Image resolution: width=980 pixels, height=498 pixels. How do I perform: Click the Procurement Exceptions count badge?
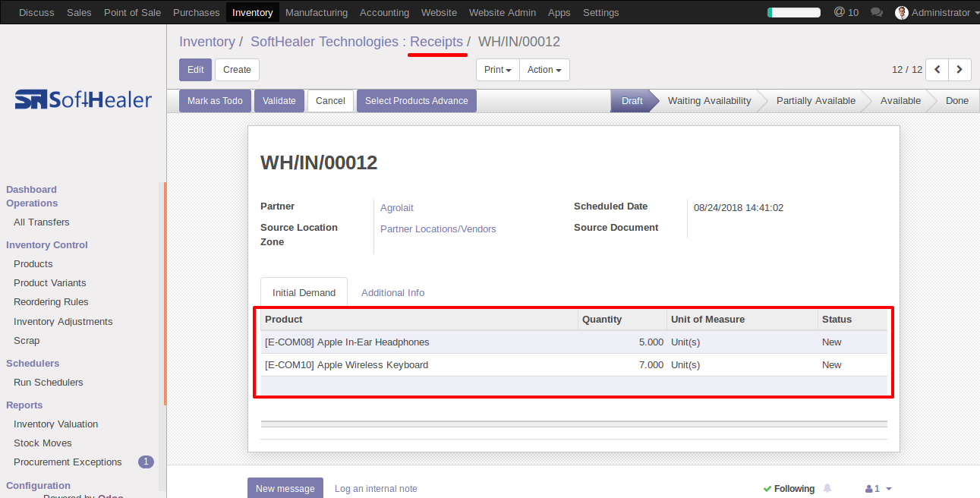(146, 462)
